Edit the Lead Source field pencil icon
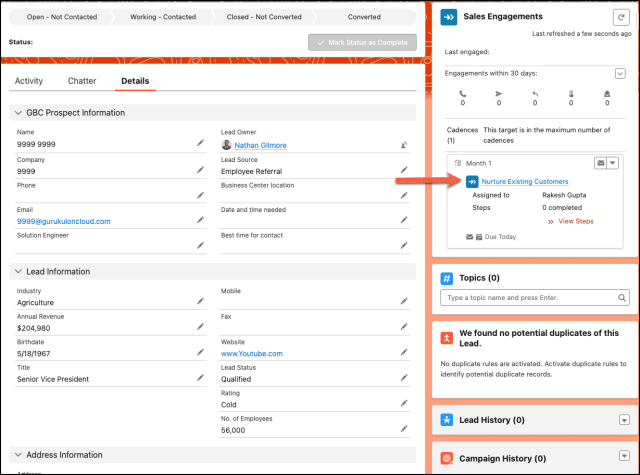The height and width of the screenshot is (475, 640). [x=403, y=171]
